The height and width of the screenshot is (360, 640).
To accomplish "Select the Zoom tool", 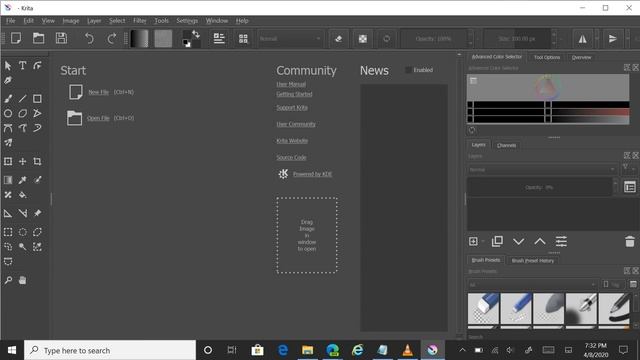I will [x=8, y=280].
